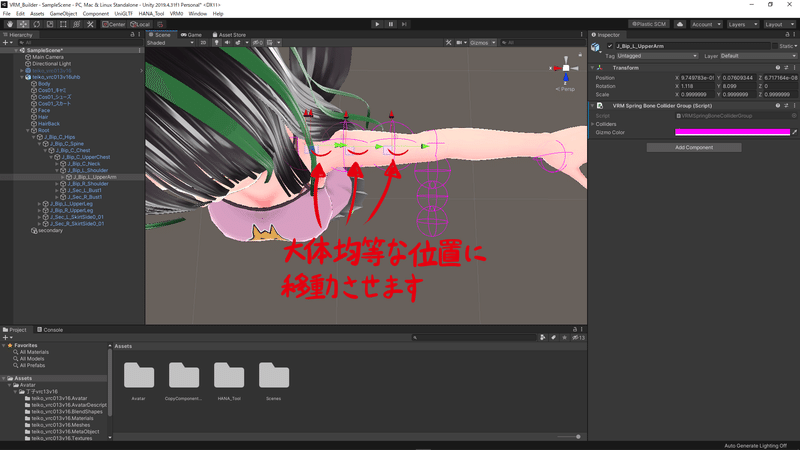Expand J_Bip_L_UpperLeg in Hierarchy
Viewport: 800px width, 450px height.
coord(39,204)
